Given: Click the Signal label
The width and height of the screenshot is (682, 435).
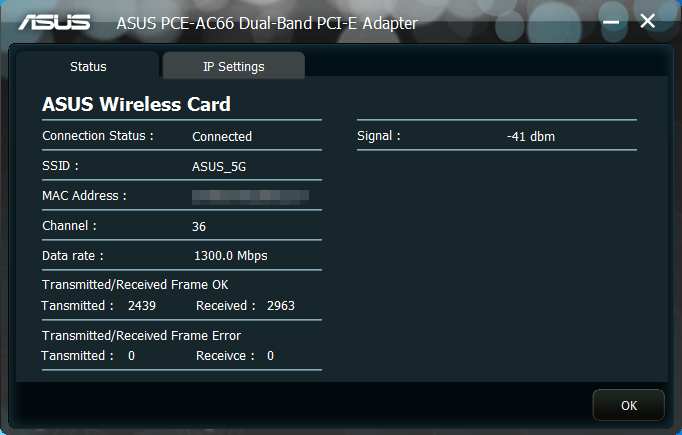Looking at the screenshot, I should (x=378, y=136).
